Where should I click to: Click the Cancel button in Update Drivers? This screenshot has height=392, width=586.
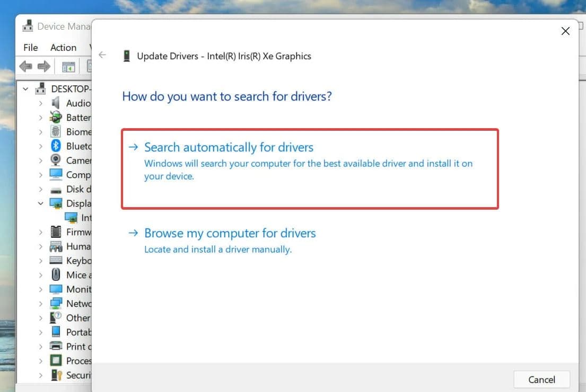tap(541, 379)
